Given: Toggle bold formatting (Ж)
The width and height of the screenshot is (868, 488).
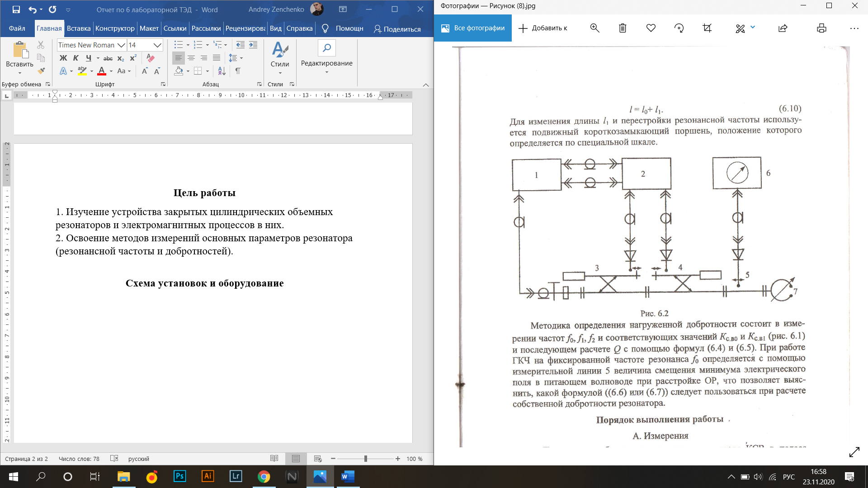Looking at the screenshot, I should [x=63, y=58].
